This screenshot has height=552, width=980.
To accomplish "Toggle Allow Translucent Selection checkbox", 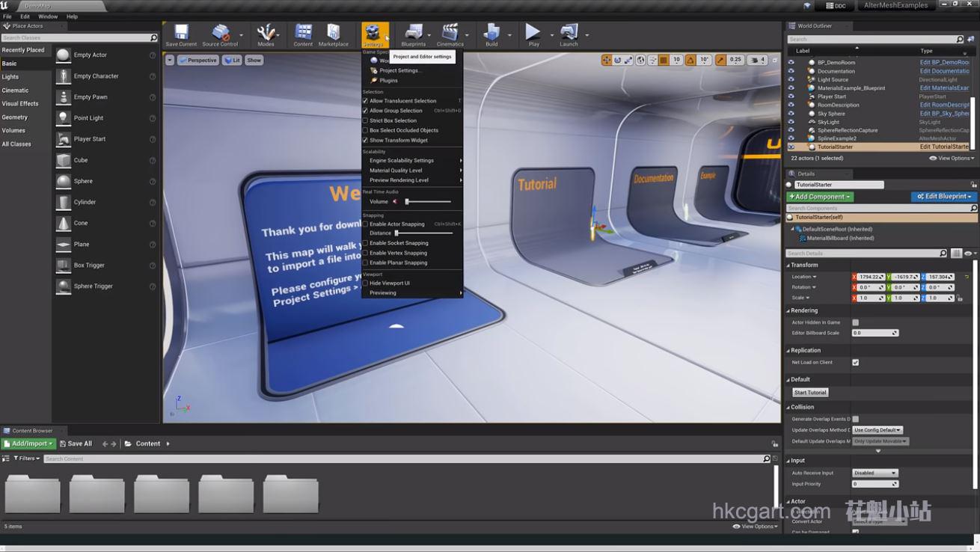I will pos(365,101).
